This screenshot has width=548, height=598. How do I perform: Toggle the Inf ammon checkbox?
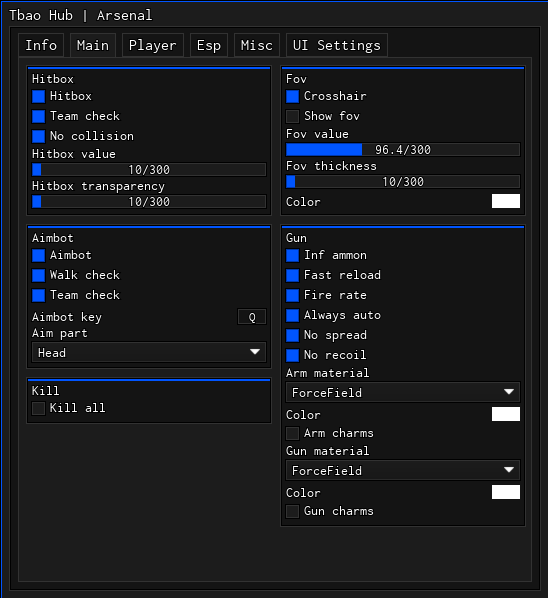point(292,255)
